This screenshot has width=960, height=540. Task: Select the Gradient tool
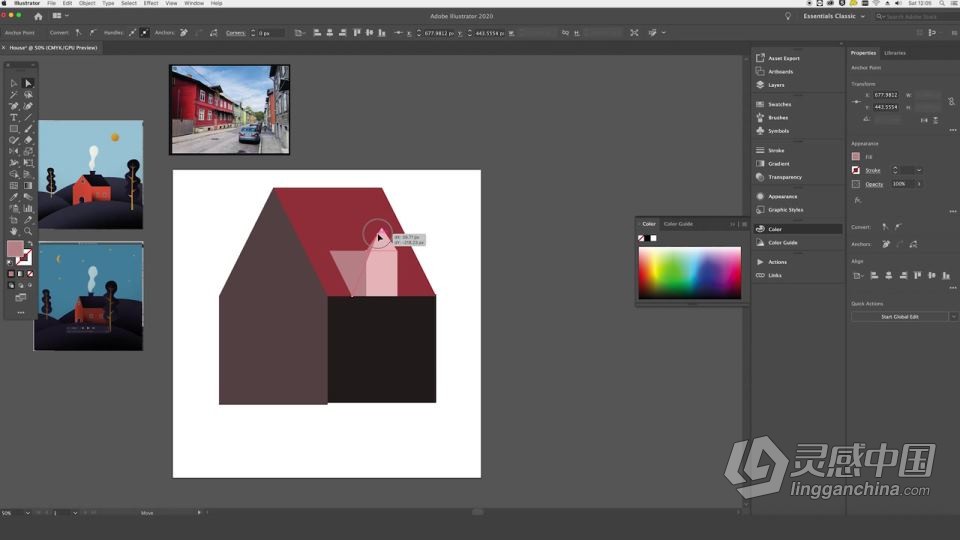pos(28,186)
